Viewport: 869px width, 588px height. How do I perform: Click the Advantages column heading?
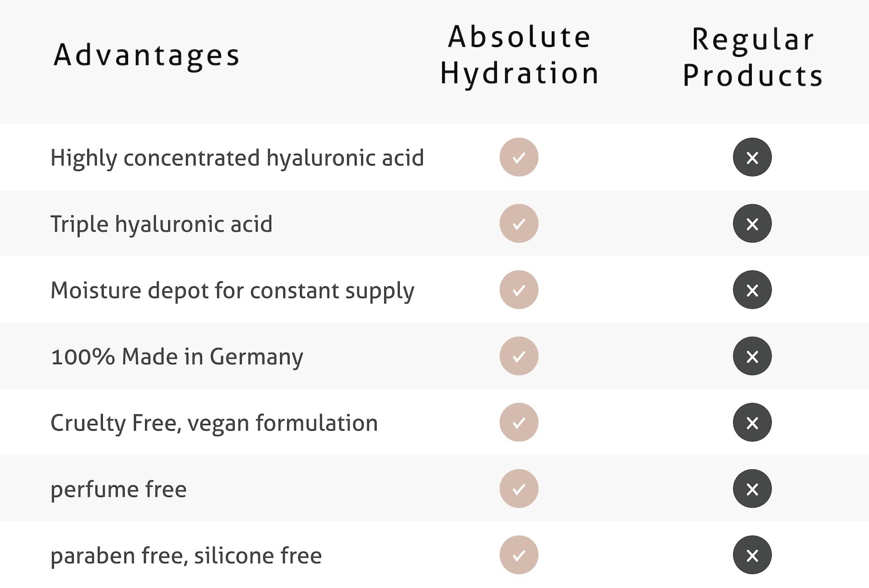pos(147,55)
